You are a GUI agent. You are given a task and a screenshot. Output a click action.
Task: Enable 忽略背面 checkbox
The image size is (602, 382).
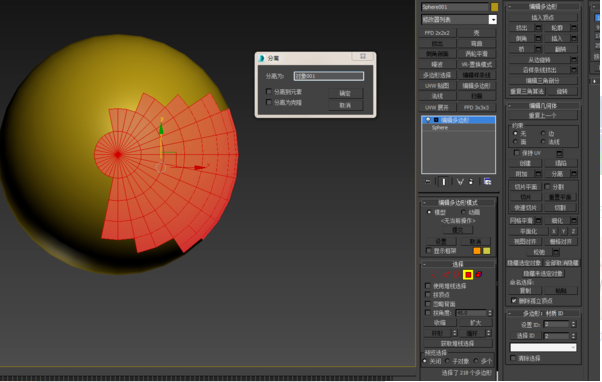click(428, 304)
